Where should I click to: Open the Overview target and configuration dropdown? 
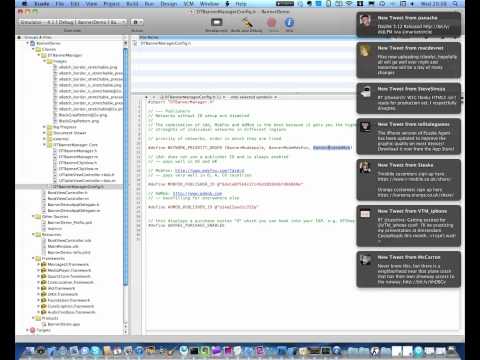[x=72, y=22]
